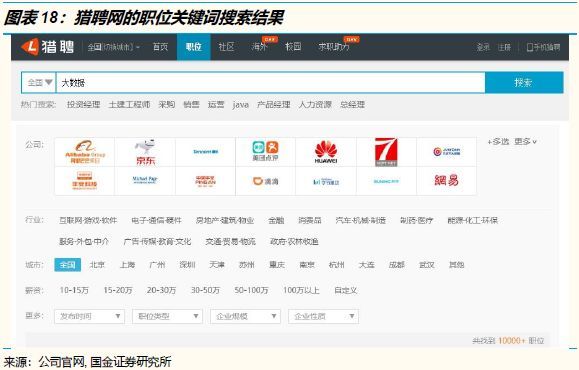Click the 10000+ result count text

[x=511, y=340]
